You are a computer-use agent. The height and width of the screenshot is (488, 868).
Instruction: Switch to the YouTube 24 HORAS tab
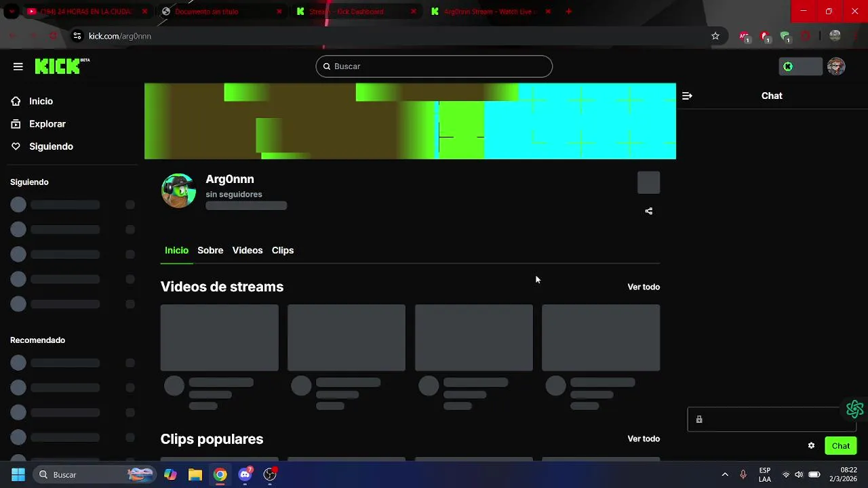coord(87,12)
